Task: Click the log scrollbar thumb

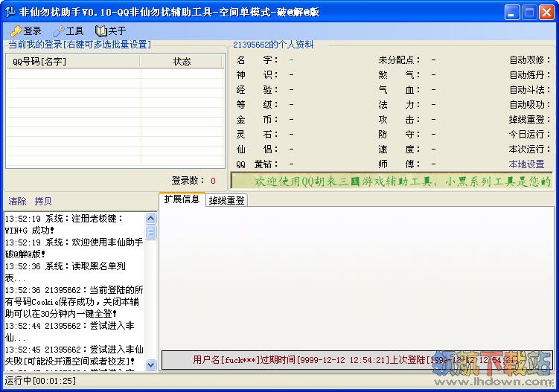Action: (x=151, y=232)
